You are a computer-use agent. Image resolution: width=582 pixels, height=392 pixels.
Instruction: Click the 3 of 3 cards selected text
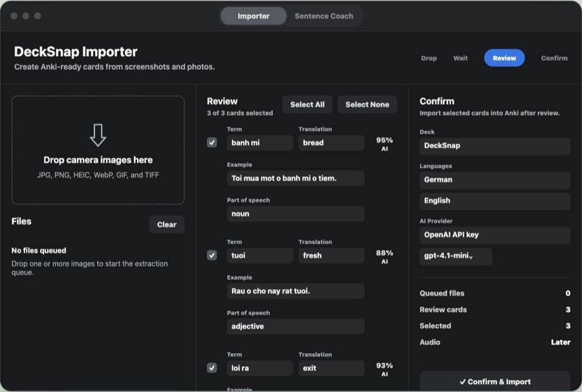[x=240, y=113]
